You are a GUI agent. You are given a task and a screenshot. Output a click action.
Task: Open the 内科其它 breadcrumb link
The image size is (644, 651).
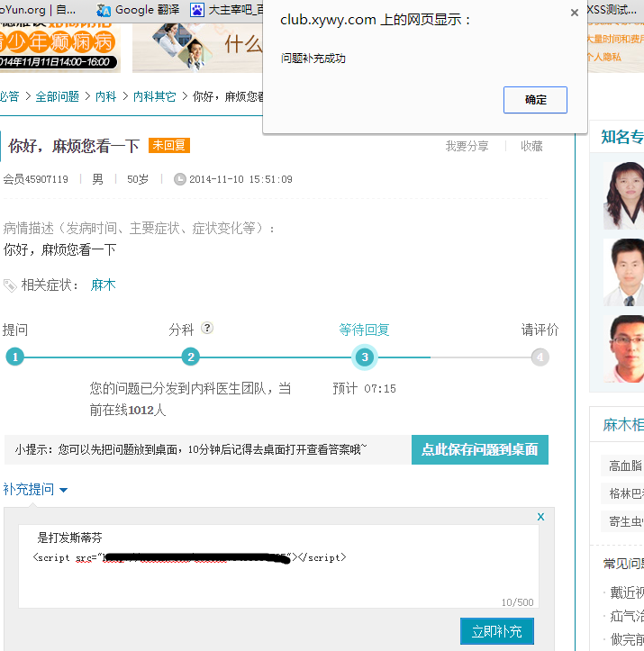click(x=154, y=96)
